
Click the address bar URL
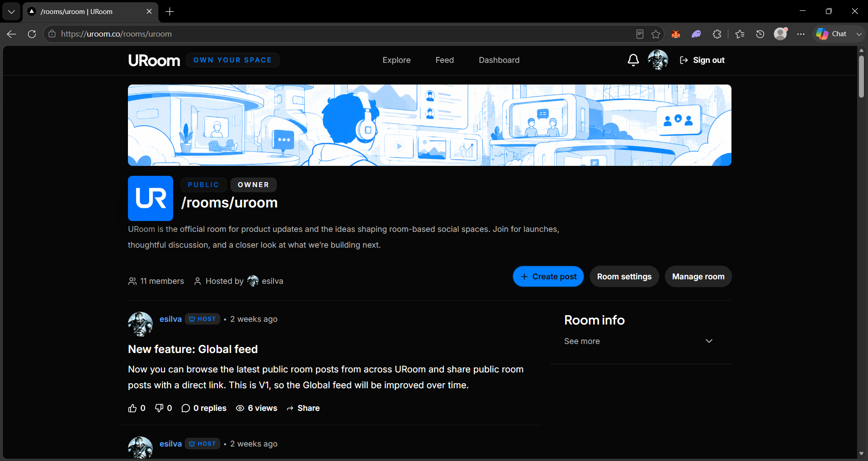click(116, 34)
